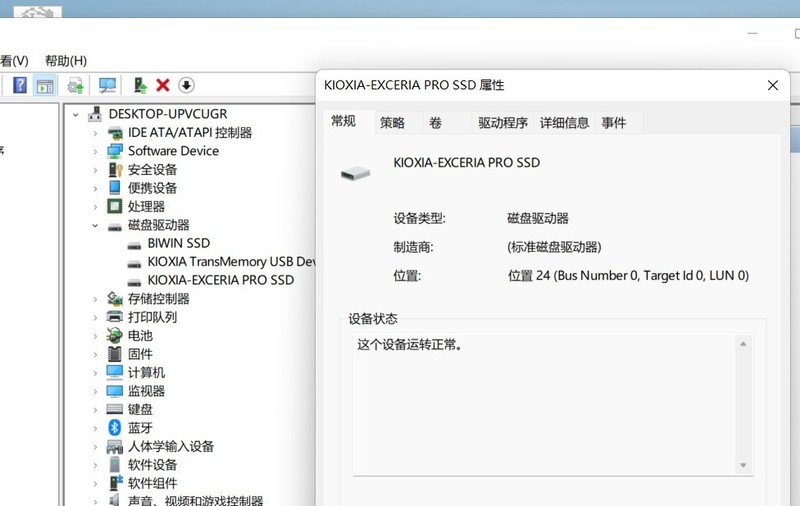Click the portable devices icon
The height and width of the screenshot is (506, 800).
pyautogui.click(x=115, y=188)
